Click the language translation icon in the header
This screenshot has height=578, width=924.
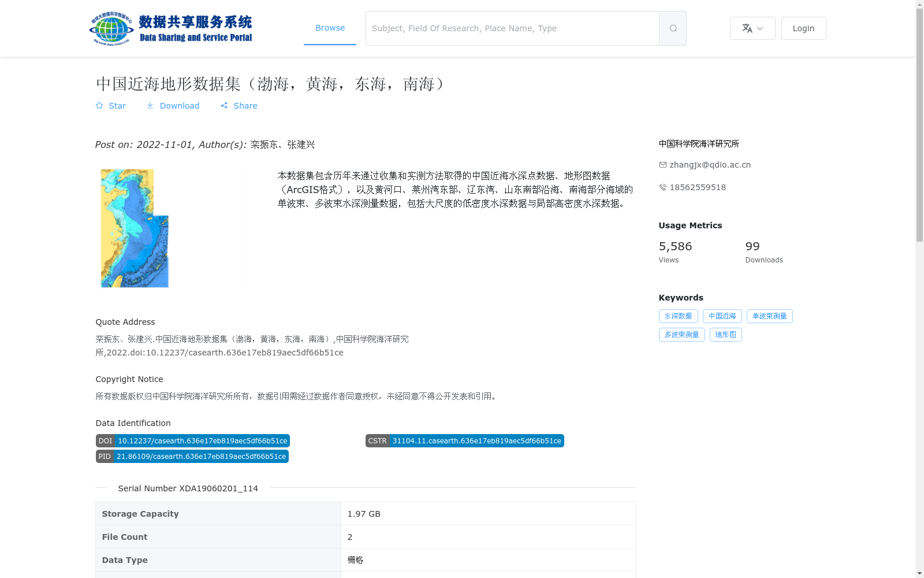coord(747,28)
